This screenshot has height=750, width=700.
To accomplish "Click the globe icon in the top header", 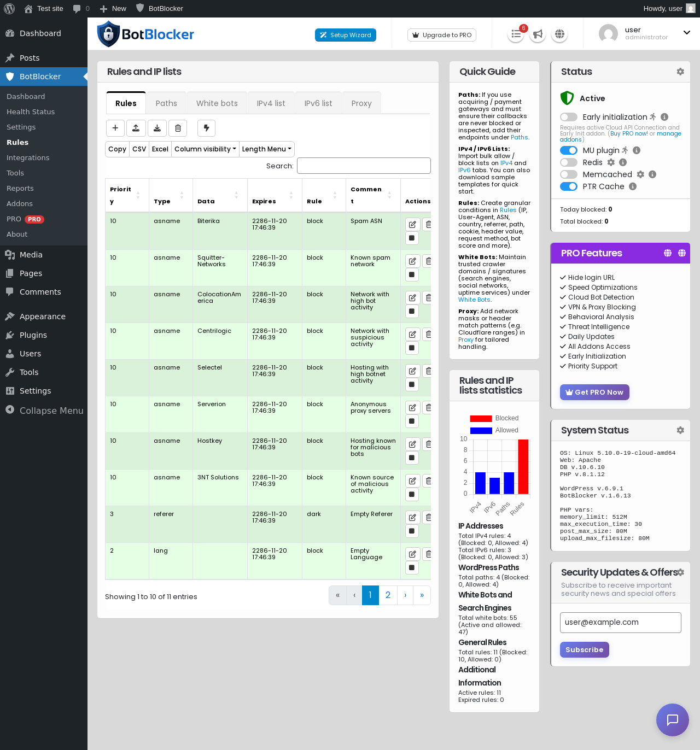I will coord(559,34).
